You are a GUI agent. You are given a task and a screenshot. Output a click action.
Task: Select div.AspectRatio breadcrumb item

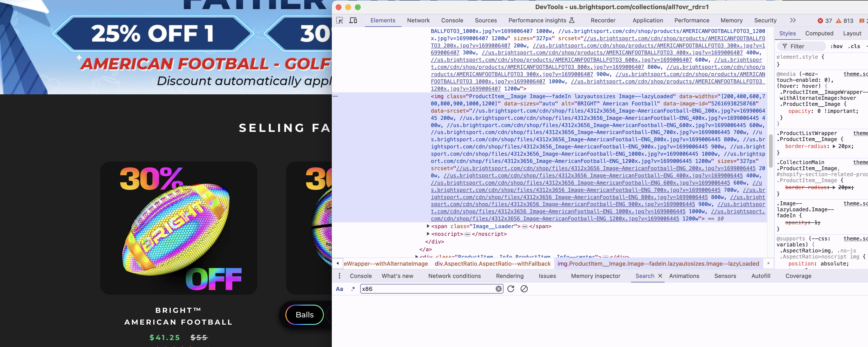[x=492, y=264]
